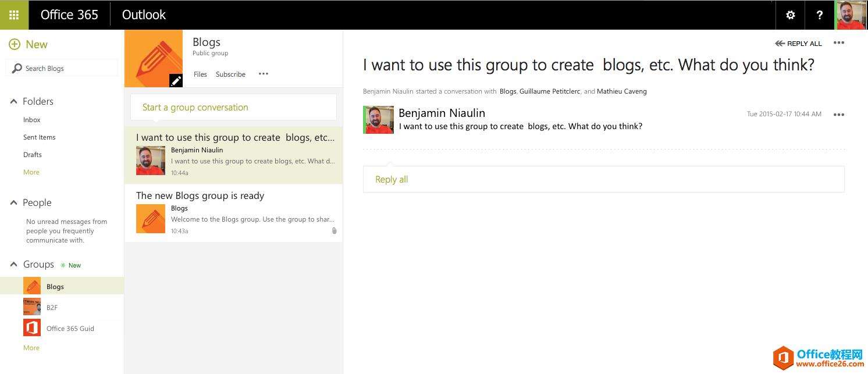Open help question mark menu
The image size is (868, 374).
pos(819,15)
